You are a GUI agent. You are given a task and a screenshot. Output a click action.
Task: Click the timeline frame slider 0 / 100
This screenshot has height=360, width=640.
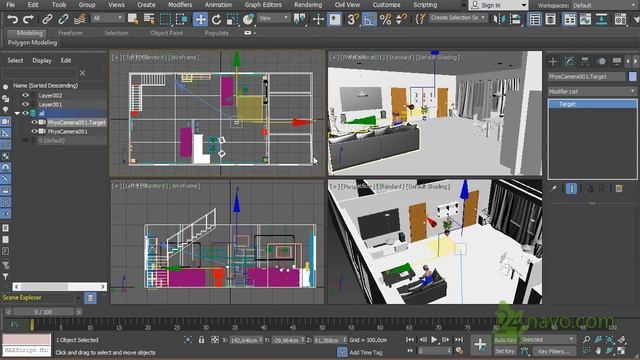coord(43,312)
